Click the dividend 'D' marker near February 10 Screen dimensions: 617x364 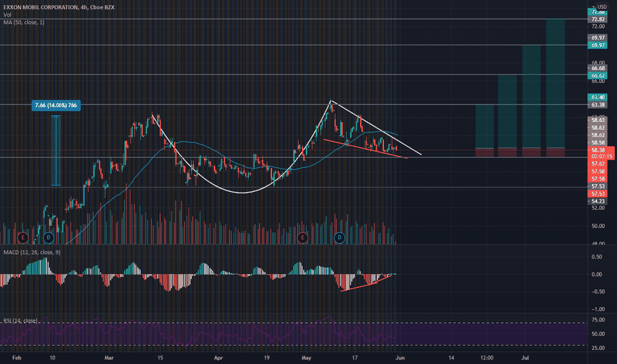point(48,238)
